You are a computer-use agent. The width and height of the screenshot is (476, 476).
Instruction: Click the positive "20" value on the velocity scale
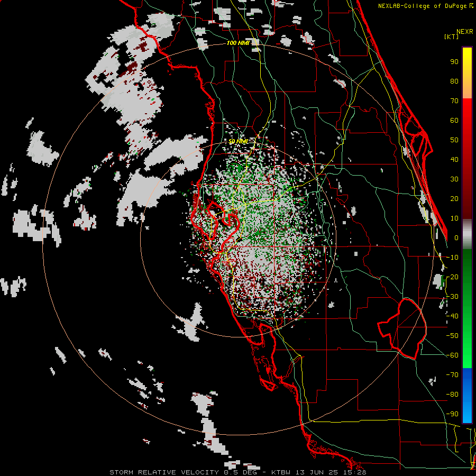coord(454,199)
